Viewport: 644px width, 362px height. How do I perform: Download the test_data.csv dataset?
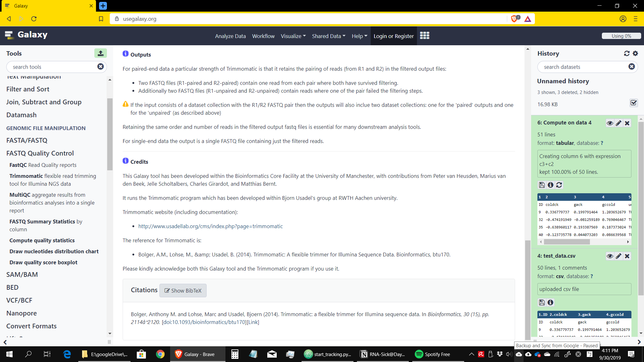pyautogui.click(x=542, y=302)
